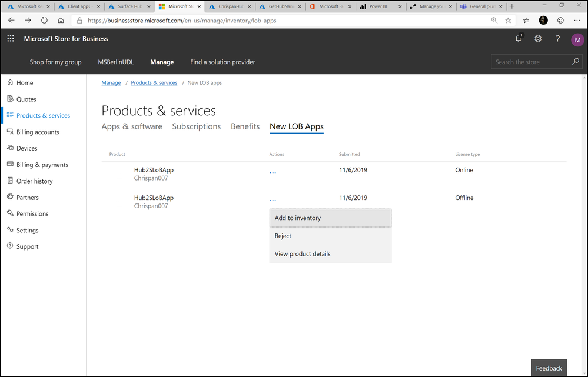Open notifications bell icon

[x=519, y=39]
